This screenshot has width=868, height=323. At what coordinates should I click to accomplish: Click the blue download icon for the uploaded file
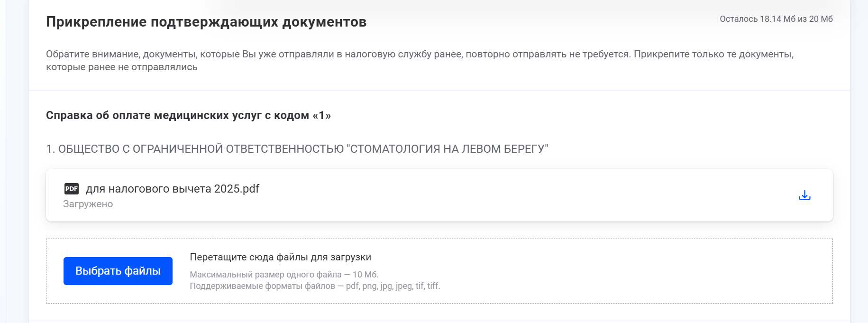(804, 195)
